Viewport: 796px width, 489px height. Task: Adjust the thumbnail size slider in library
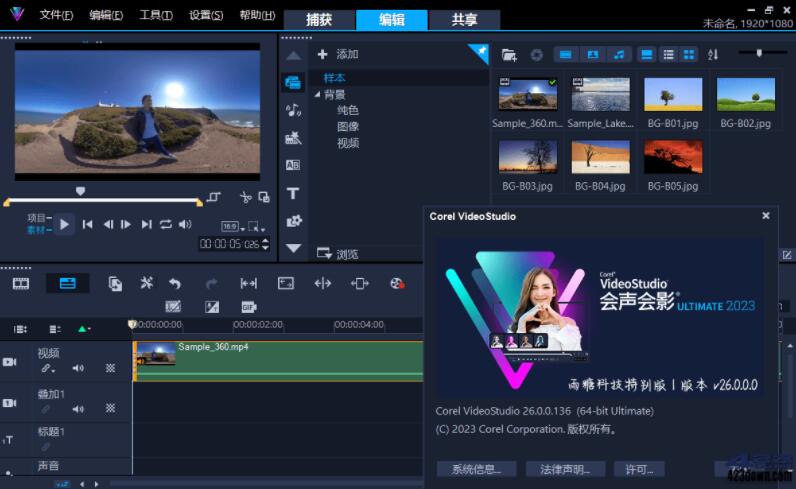click(758, 53)
